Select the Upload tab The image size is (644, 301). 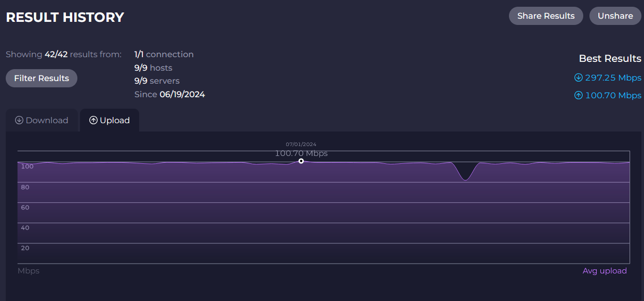click(x=110, y=120)
